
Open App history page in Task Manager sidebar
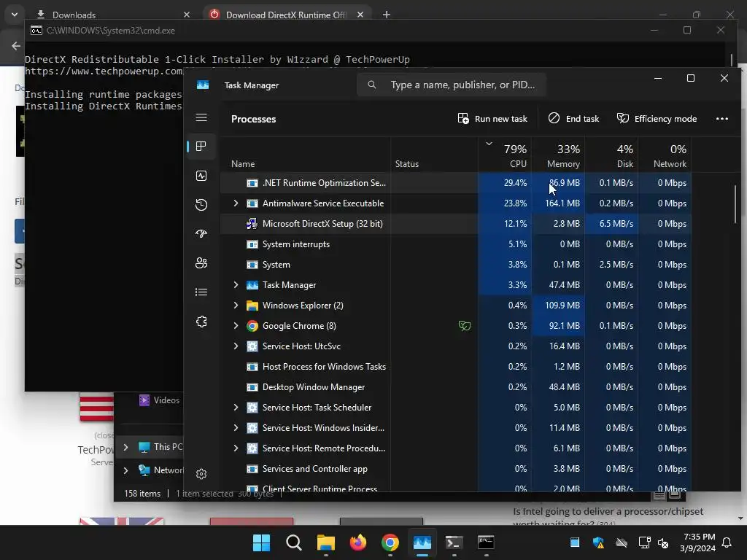201,205
